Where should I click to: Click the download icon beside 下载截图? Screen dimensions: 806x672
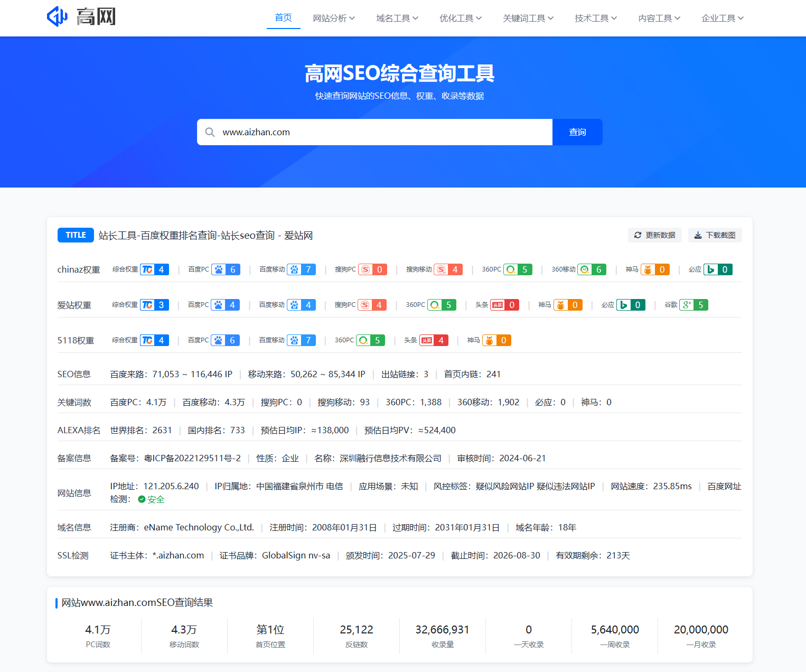[x=698, y=235]
